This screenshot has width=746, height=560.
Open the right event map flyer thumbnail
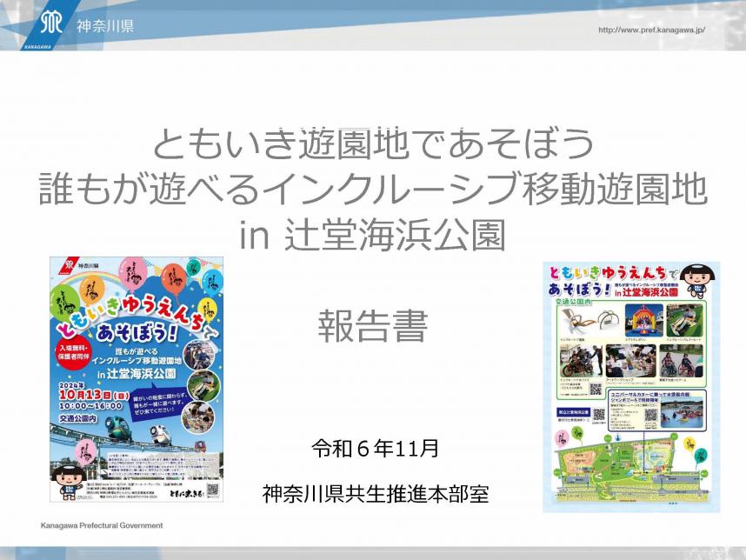(631, 386)
